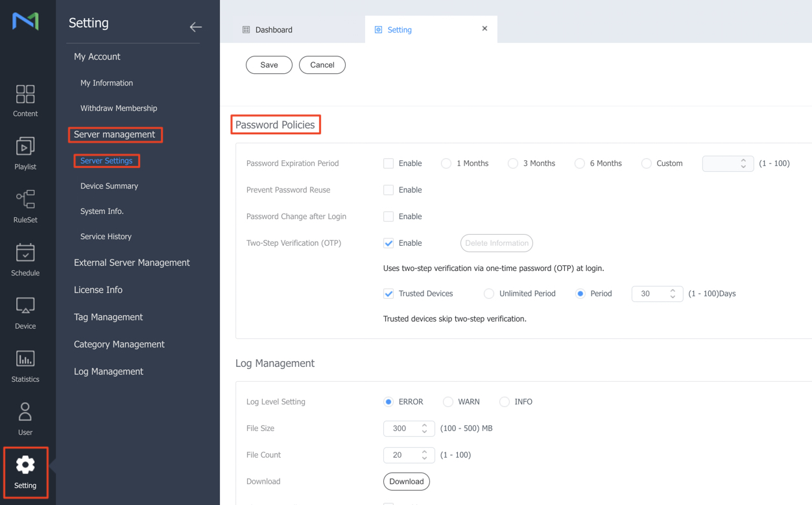
Task: Open My Account menu item
Action: (x=97, y=56)
